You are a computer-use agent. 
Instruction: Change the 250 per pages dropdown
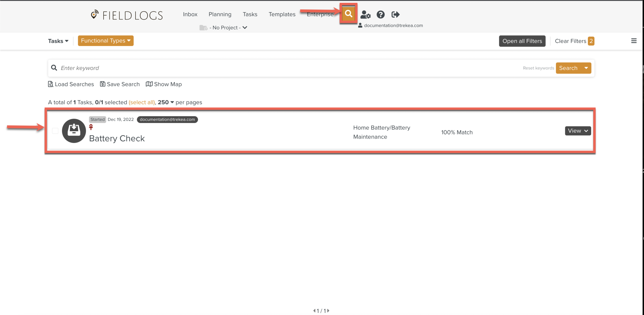(x=166, y=102)
